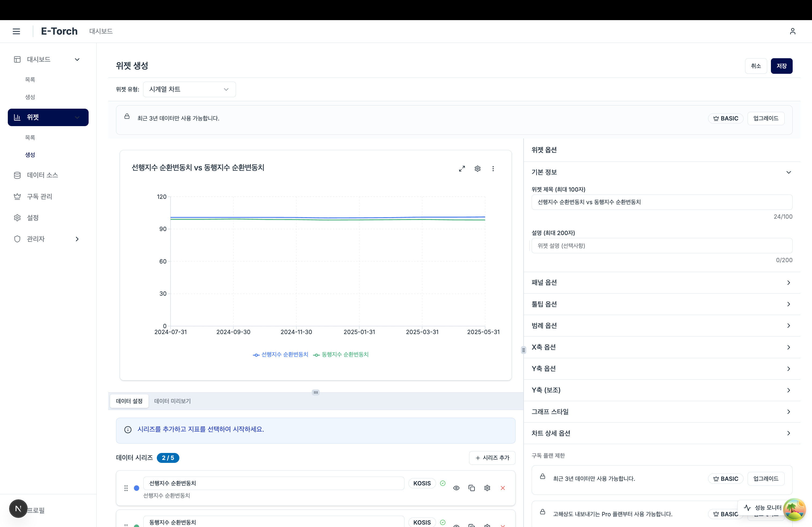Expand the chart to fullscreen
Screen dimensions: 812x527
click(462, 169)
